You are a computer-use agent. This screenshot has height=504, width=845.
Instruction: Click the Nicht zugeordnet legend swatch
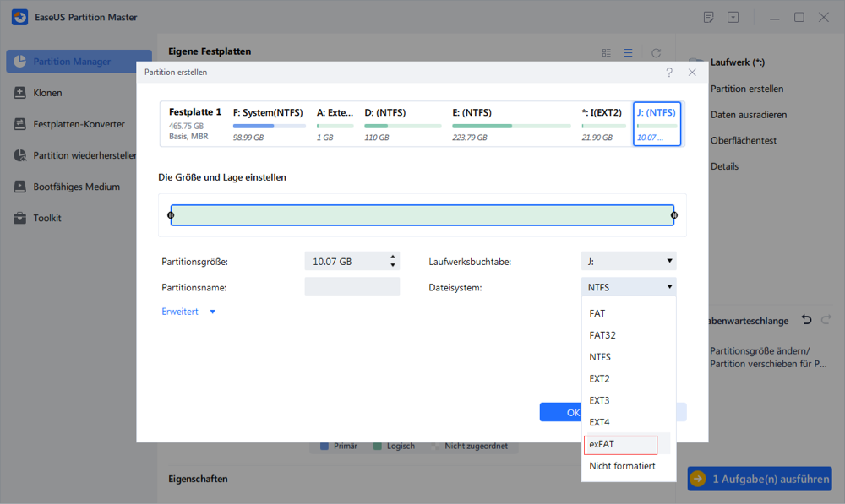(435, 447)
